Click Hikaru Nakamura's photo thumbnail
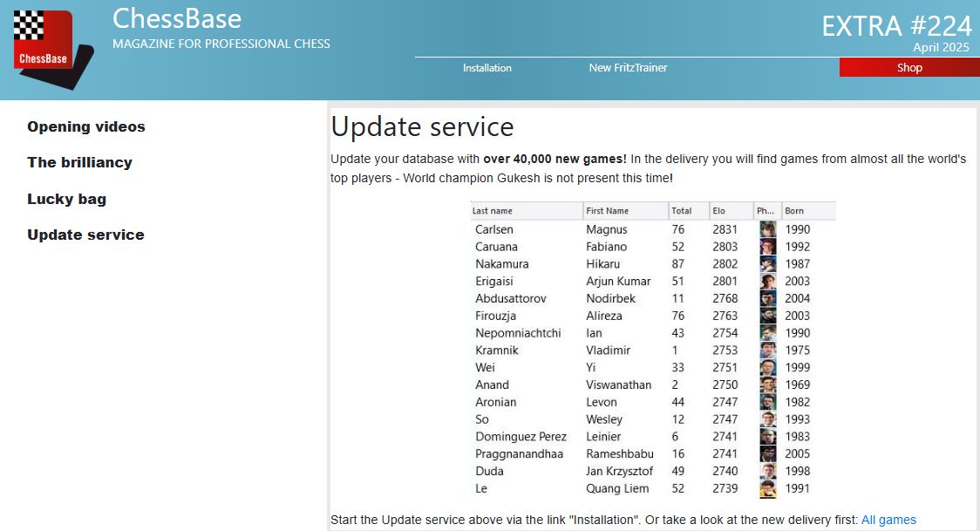This screenshot has width=980, height=531. tap(767, 264)
